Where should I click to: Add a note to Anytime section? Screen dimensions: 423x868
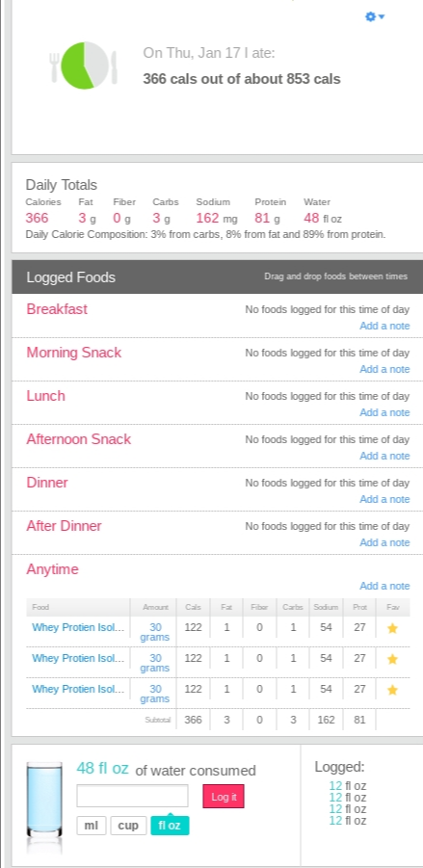pyautogui.click(x=384, y=586)
